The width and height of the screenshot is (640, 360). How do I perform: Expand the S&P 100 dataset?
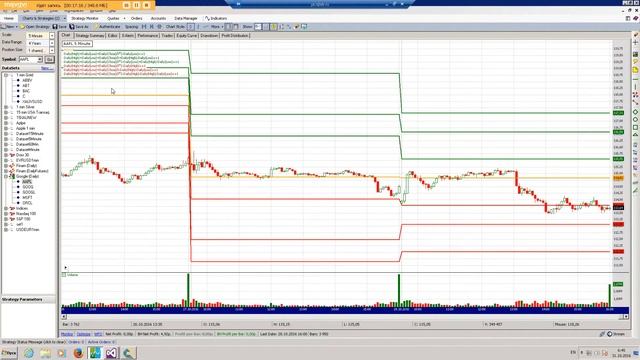click(x=6, y=219)
